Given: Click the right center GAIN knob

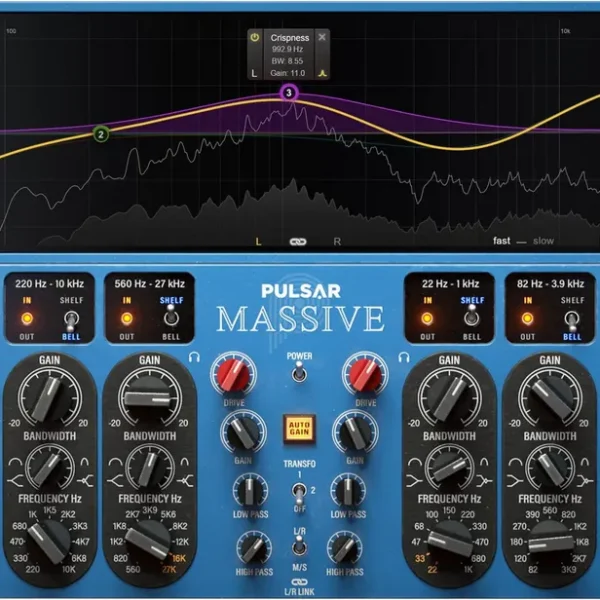Looking at the screenshot, I should click(x=355, y=433).
